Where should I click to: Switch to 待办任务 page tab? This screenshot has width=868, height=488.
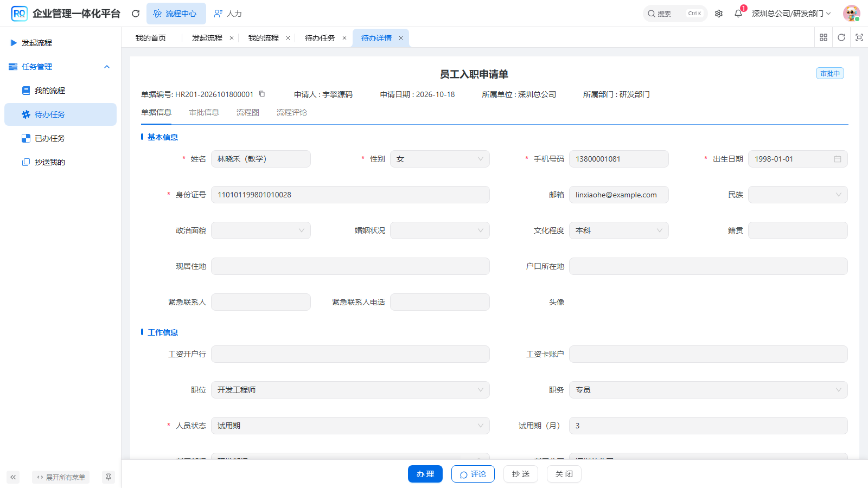point(320,38)
